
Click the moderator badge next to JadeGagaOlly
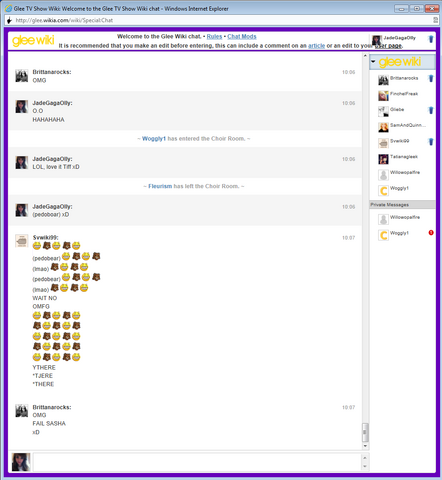point(431,39)
